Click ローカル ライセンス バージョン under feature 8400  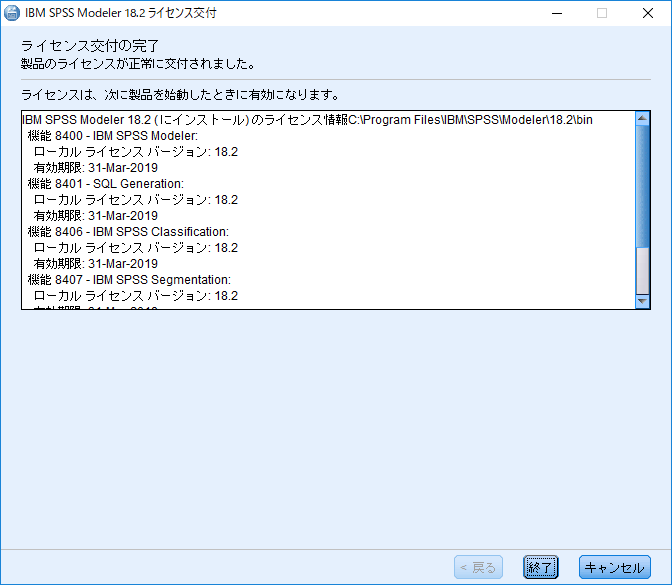(135, 152)
